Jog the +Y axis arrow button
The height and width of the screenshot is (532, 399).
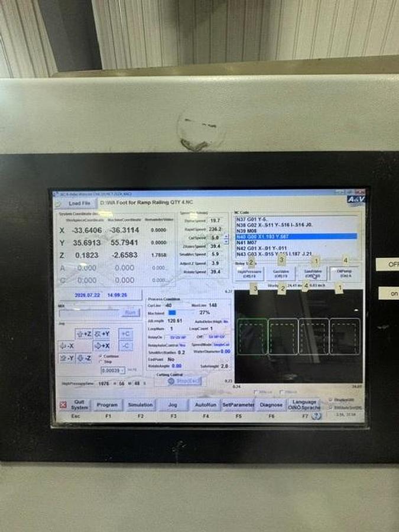coord(102,334)
